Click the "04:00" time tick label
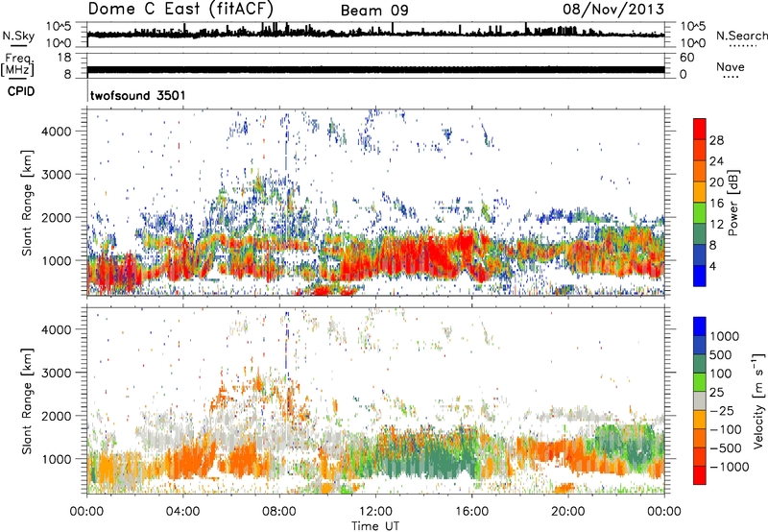This screenshot has width=768, height=532. 182,512
